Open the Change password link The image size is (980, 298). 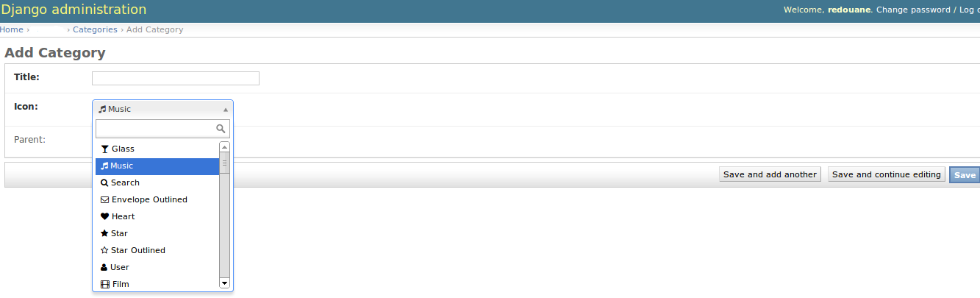(x=914, y=10)
